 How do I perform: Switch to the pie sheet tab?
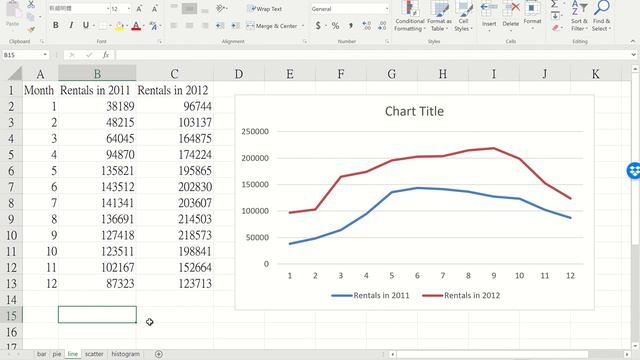[x=57, y=354]
